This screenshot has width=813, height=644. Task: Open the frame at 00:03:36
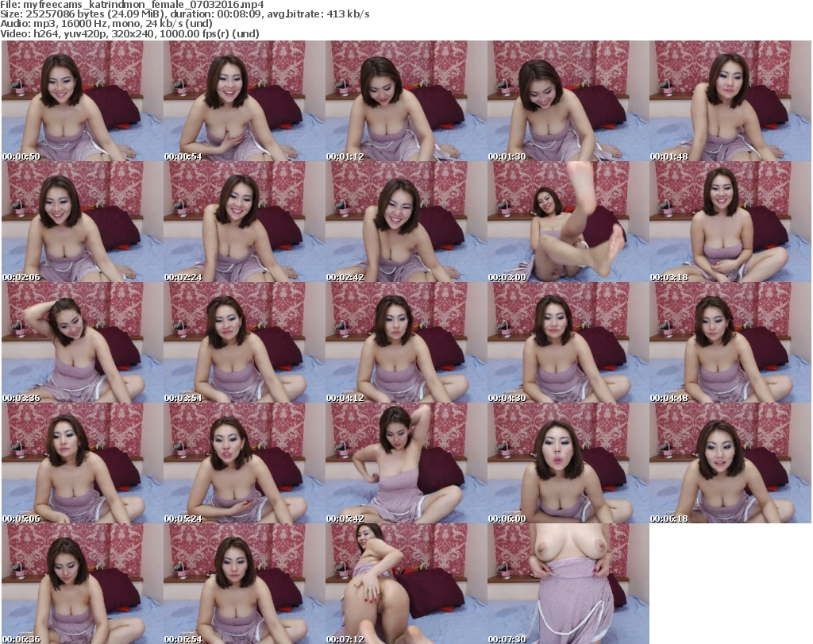pos(81,342)
